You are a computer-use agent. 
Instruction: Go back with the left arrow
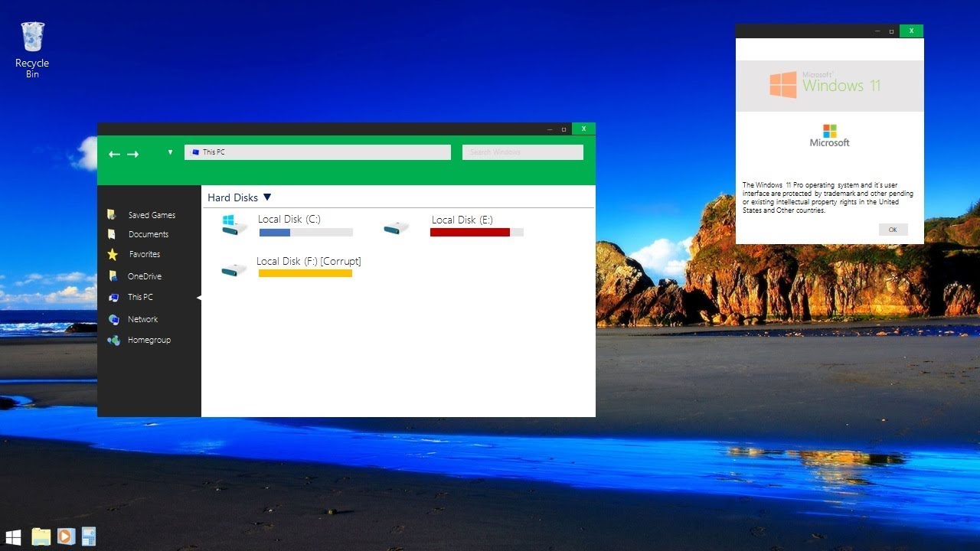(x=114, y=154)
